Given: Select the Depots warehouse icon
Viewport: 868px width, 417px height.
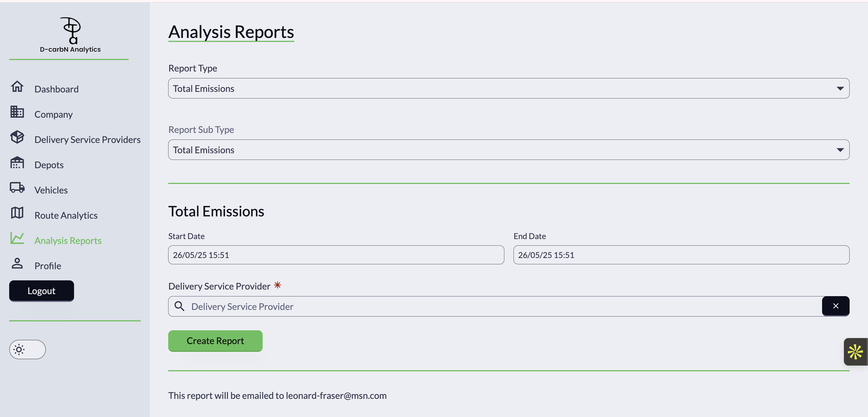Looking at the screenshot, I should pyautogui.click(x=17, y=162).
